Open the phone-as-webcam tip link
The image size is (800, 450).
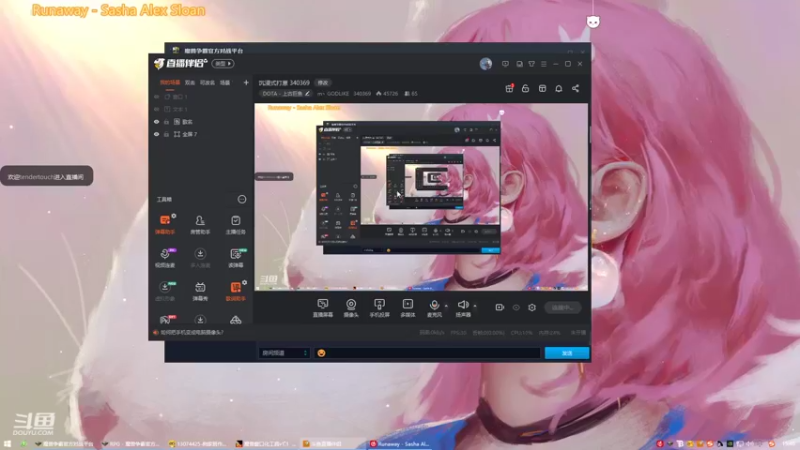point(192,333)
